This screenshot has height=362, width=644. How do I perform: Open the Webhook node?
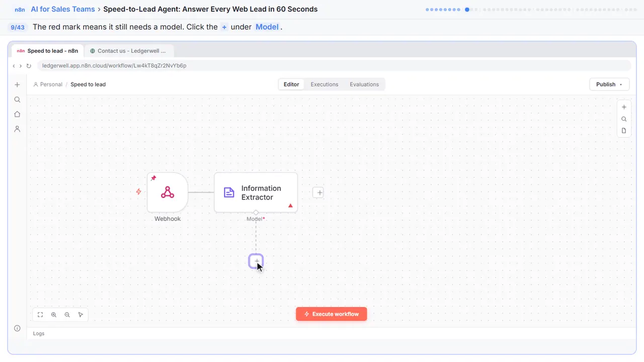tap(168, 193)
